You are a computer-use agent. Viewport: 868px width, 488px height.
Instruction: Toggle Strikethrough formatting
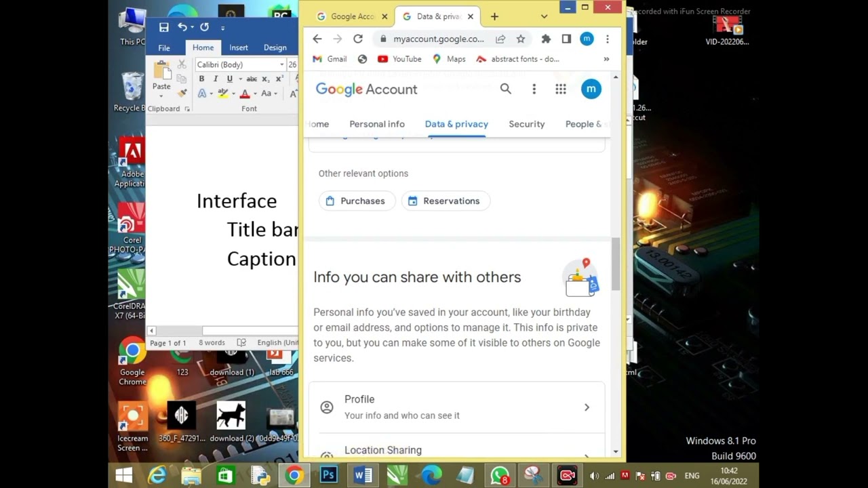[x=252, y=79]
